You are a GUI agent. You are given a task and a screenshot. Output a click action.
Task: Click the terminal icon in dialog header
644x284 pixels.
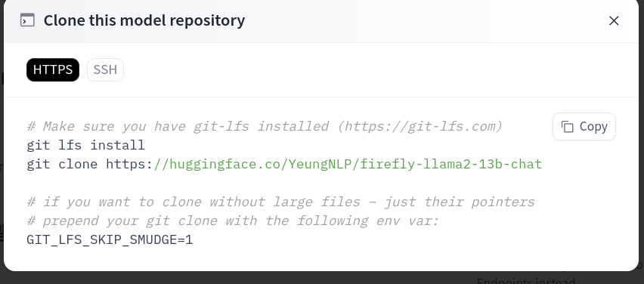pyautogui.click(x=27, y=20)
